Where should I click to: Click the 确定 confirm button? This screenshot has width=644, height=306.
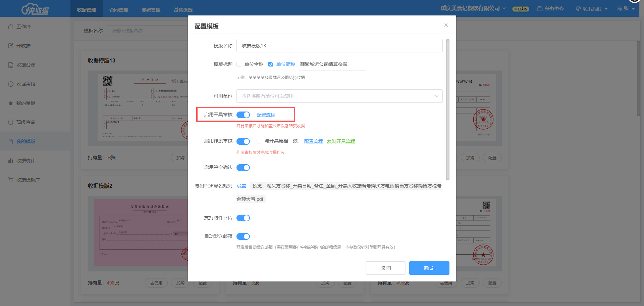429,268
